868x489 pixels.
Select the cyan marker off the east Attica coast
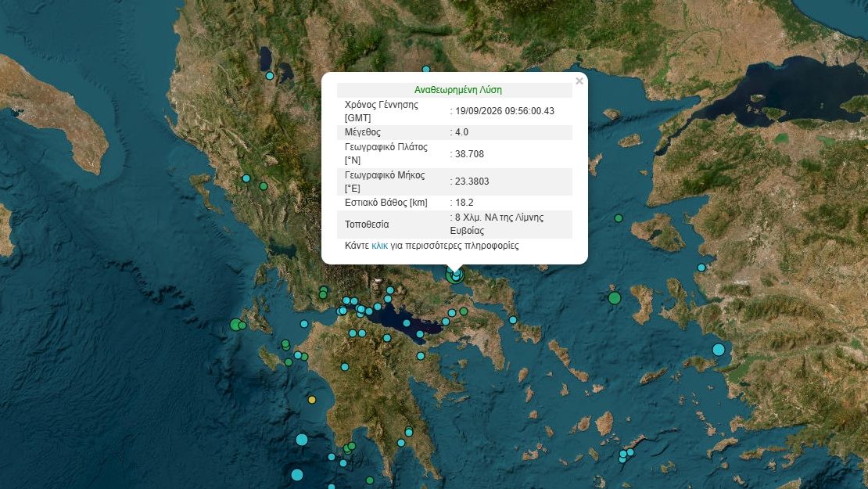pyautogui.click(x=513, y=320)
